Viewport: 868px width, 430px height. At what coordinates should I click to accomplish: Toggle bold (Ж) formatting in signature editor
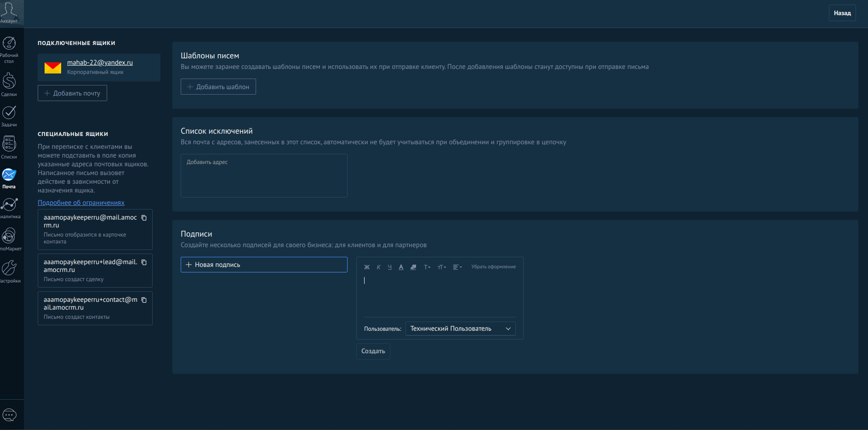coord(367,267)
